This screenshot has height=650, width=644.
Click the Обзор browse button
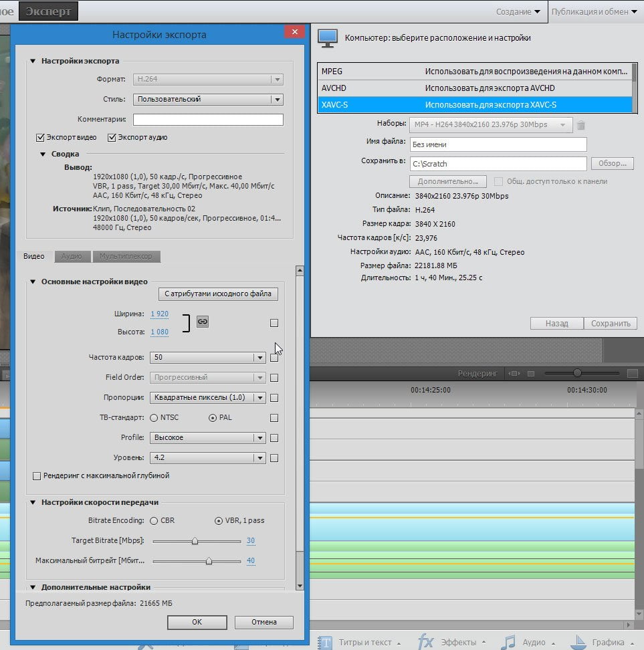612,164
